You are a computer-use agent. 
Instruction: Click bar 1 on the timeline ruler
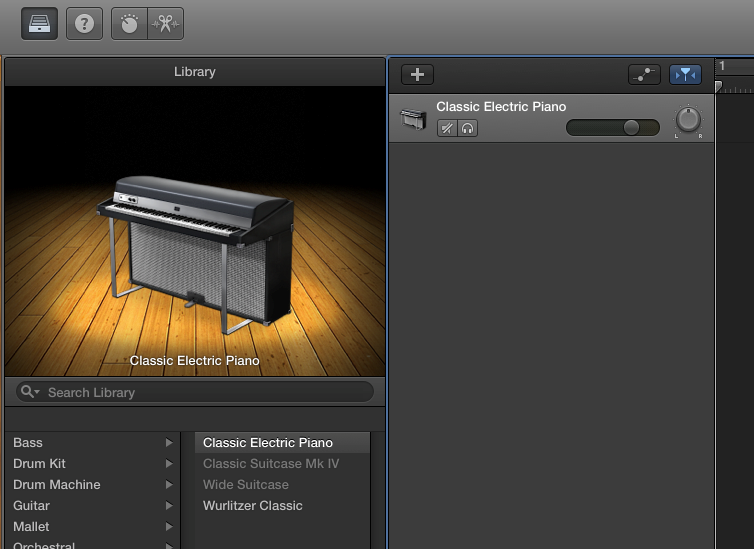click(x=722, y=66)
